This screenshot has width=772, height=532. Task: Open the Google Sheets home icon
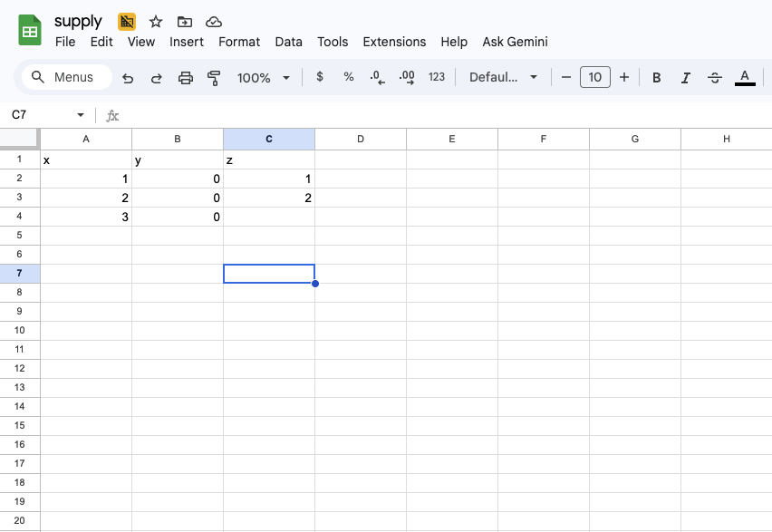coord(30,30)
